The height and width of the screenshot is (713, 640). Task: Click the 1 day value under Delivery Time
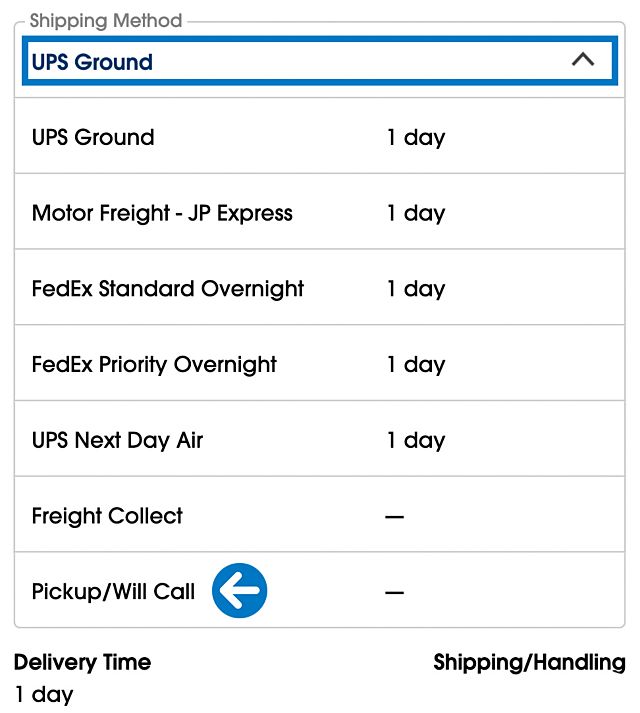tap(44, 694)
